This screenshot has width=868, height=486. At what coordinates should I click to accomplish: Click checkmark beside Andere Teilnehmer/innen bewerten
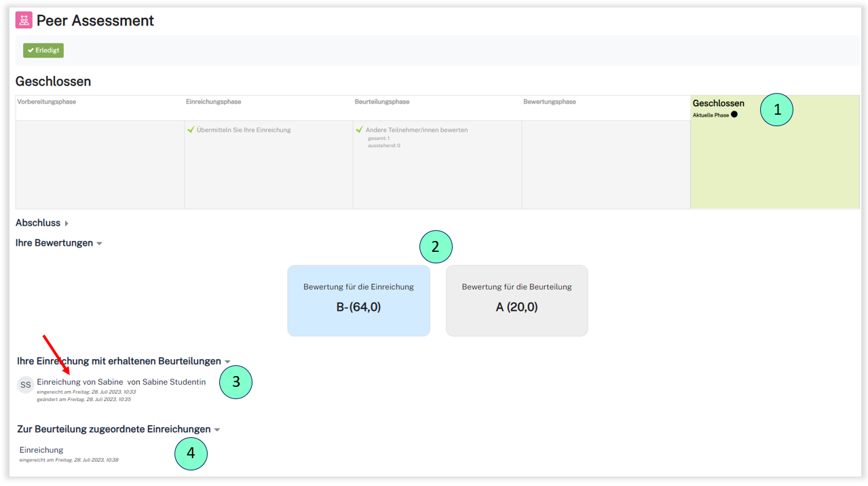coord(359,130)
